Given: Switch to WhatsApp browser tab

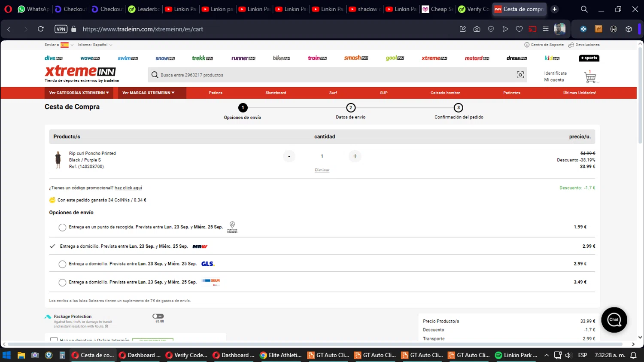Looking at the screenshot, I should (x=33, y=9).
